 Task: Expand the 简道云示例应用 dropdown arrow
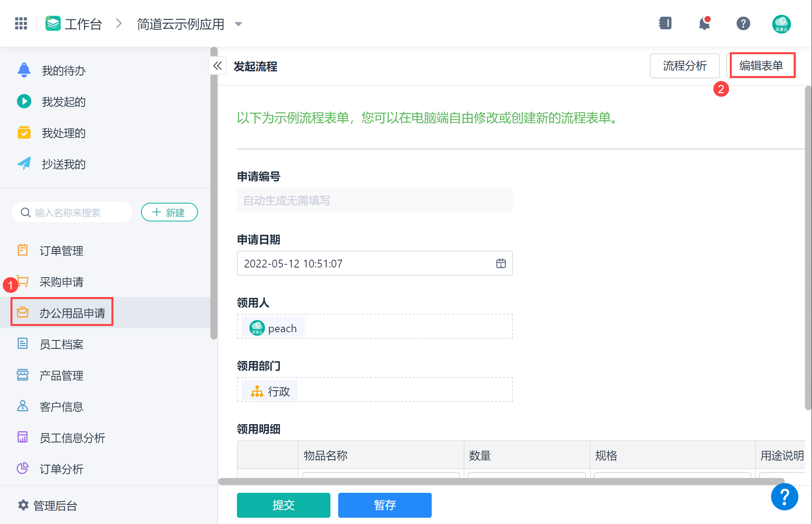238,24
